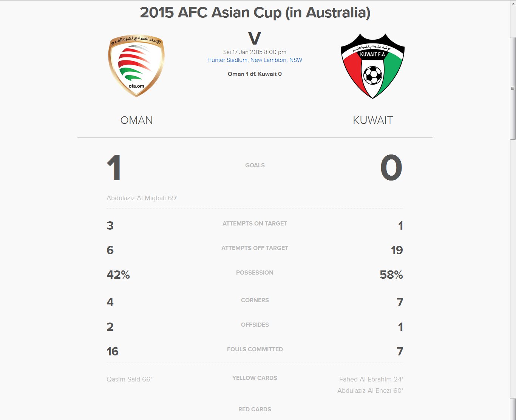Click Kuwait's 58% possession value

coord(391,275)
